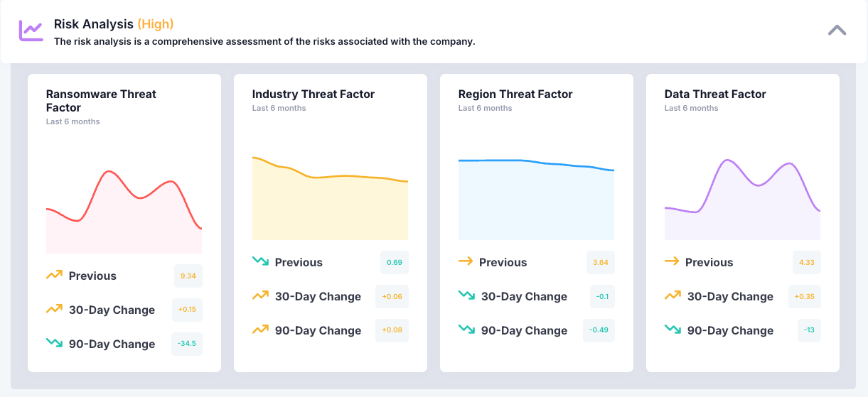Viewport: 868px width, 397px height.
Task: Collapse the Risk Analysis panel chevron
Action: click(x=837, y=31)
